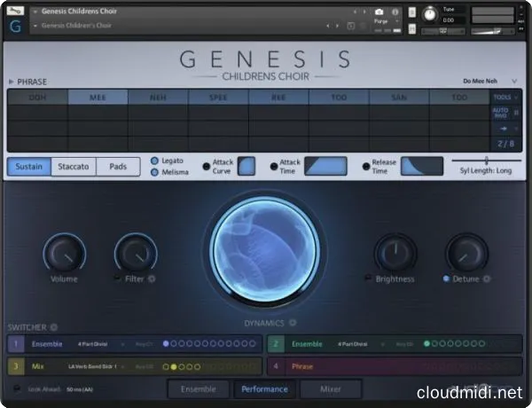Click the Attack Curve shape display
532x408 pixels.
tap(246, 166)
